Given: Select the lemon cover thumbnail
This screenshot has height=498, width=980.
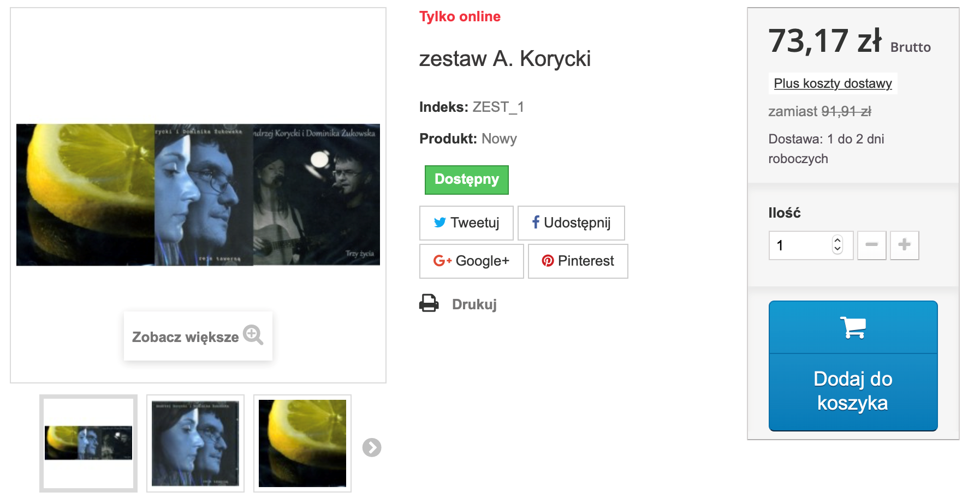Looking at the screenshot, I should click(302, 443).
